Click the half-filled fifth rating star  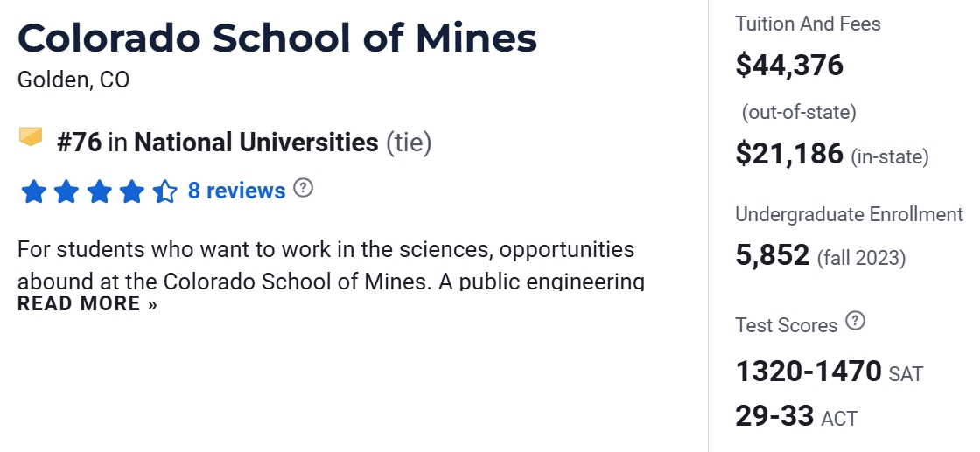(x=164, y=191)
